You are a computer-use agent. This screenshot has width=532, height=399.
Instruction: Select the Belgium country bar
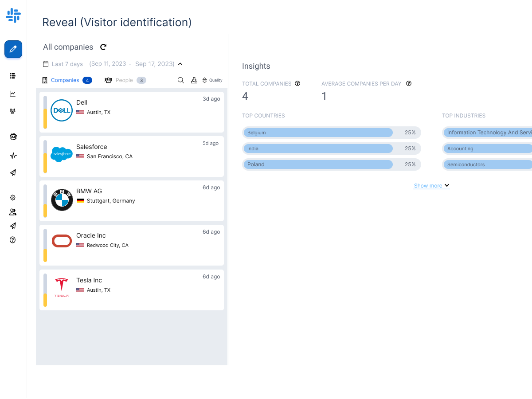coord(332,133)
